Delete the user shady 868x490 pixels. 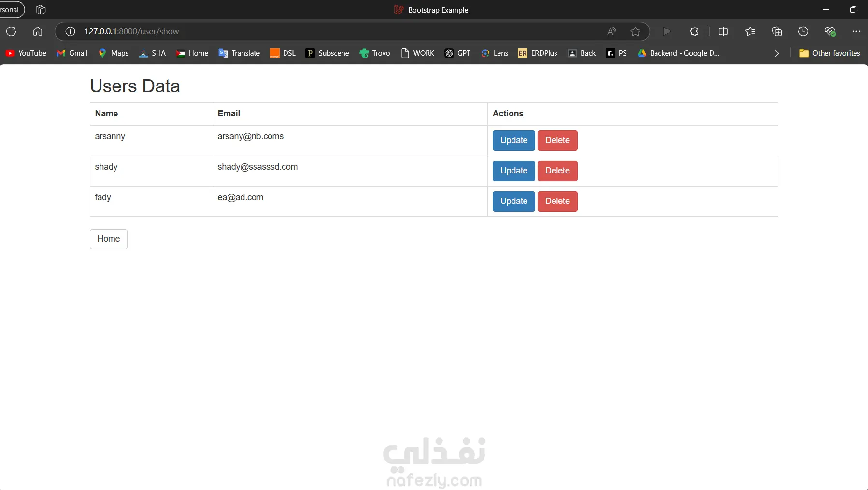557,171
